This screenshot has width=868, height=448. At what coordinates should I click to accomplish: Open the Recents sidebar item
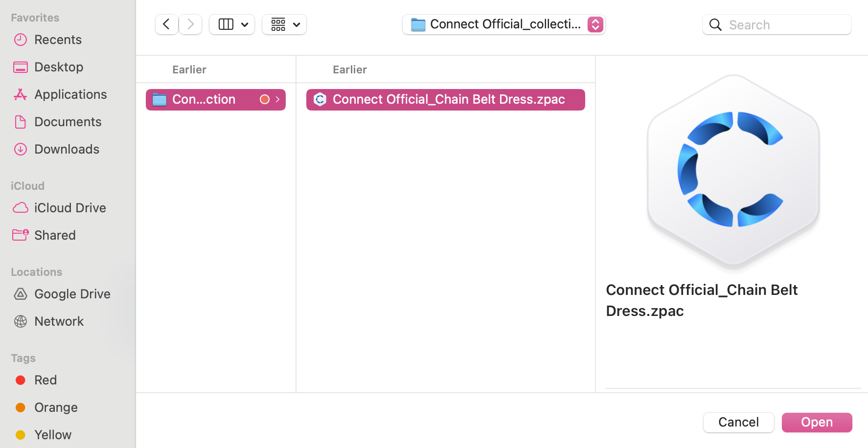[58, 40]
